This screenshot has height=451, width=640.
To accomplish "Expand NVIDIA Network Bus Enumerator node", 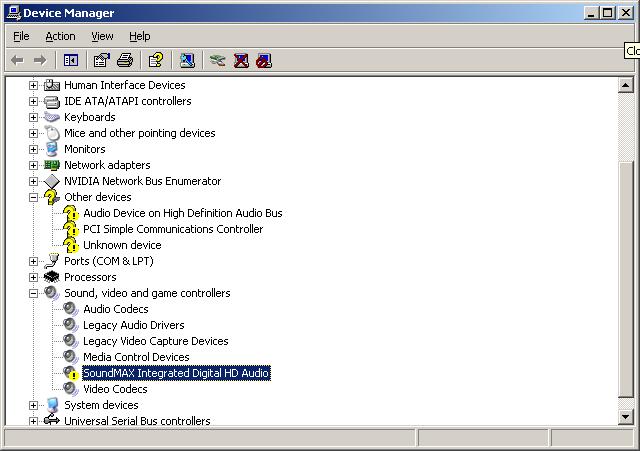I will 33,181.
